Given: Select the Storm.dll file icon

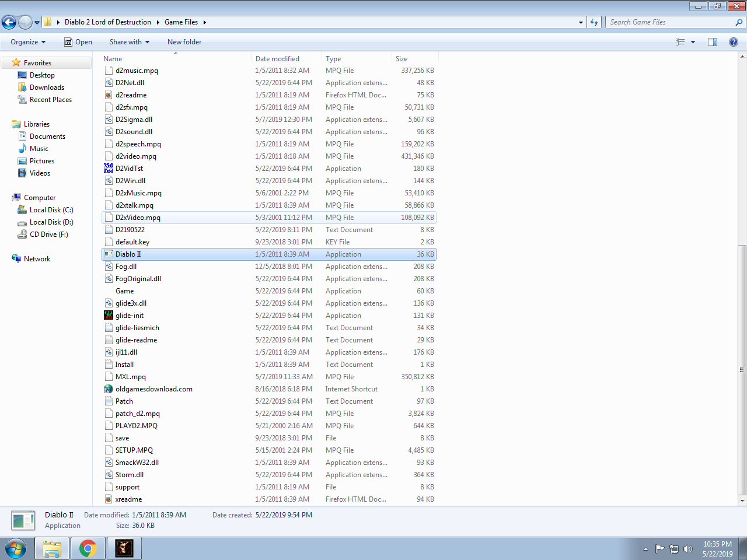Looking at the screenshot, I should coord(109,475).
